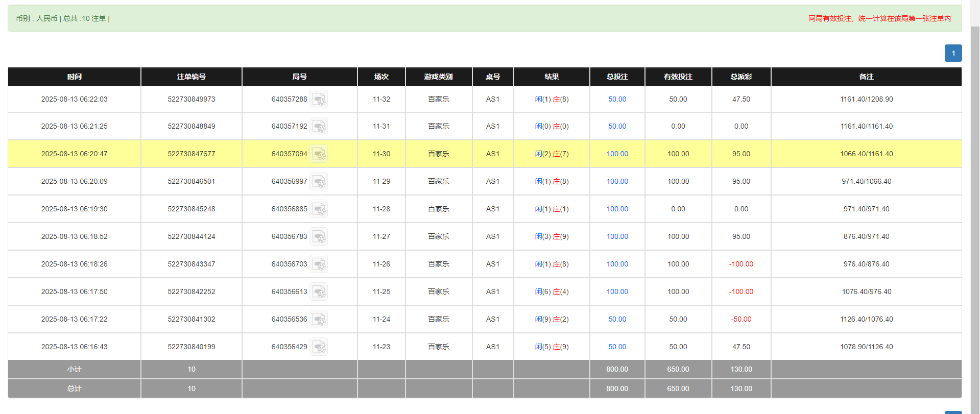The width and height of the screenshot is (980, 414).
Task: Select payout 47.50 in row 11-32
Action: [x=741, y=99]
